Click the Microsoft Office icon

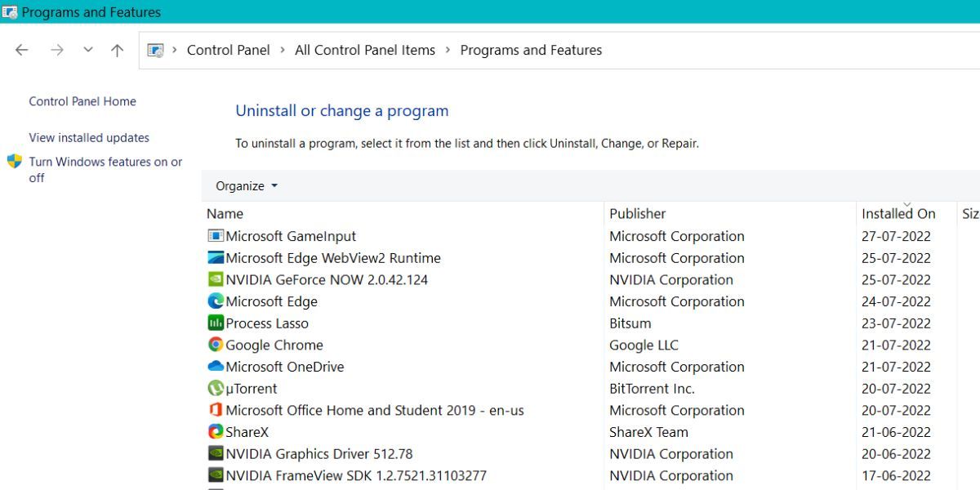coord(216,410)
